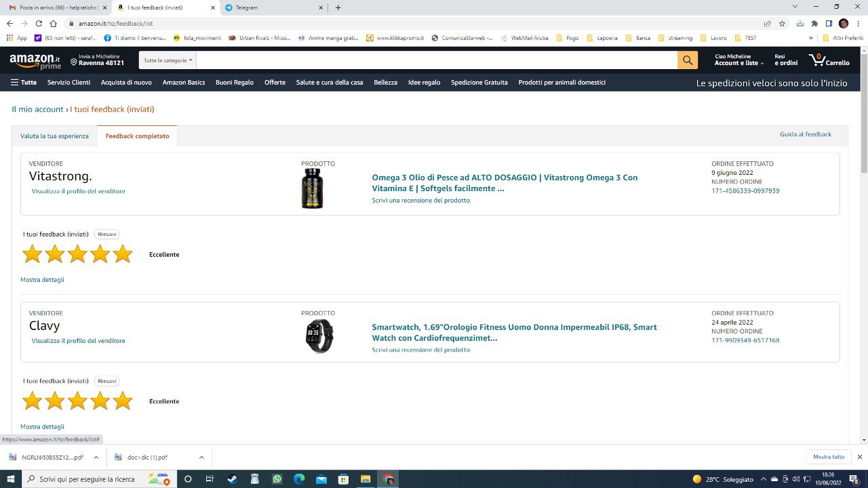868x488 pixels.
Task: Click the browser page reload icon
Action: (39, 23)
